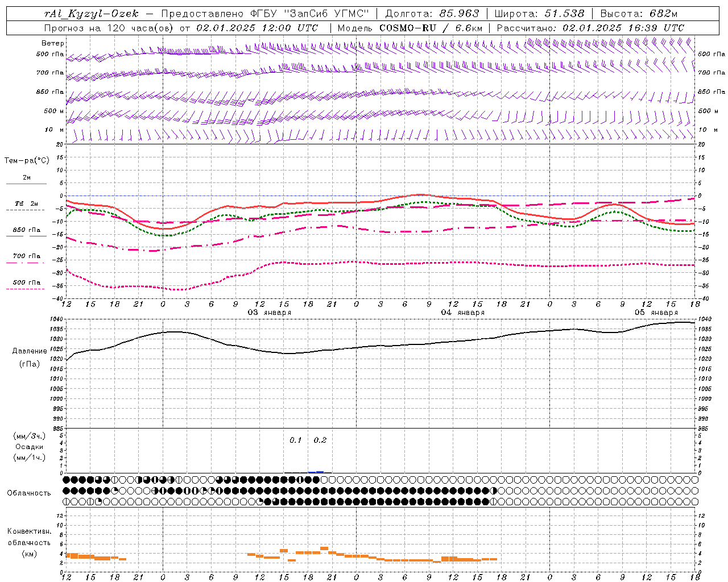
Task: Select the 'Широта: 51.538' latitude value
Action: tap(539, 14)
